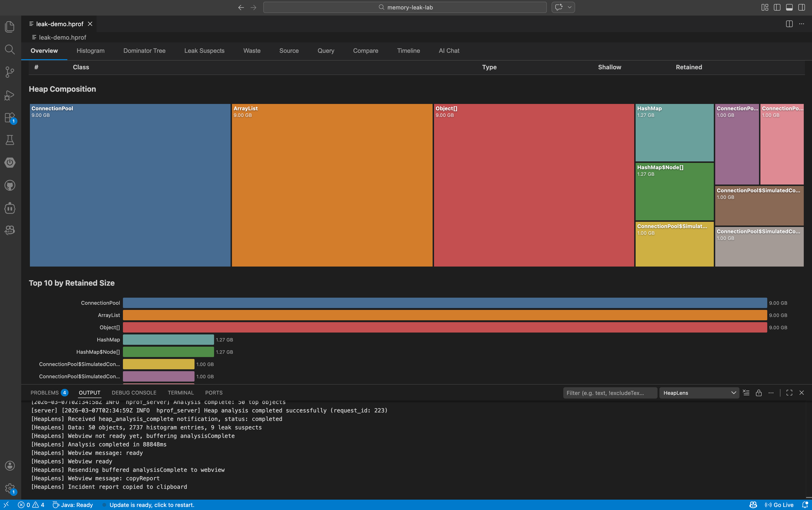Type in the Output filter field
The width and height of the screenshot is (812, 510).
pos(609,393)
